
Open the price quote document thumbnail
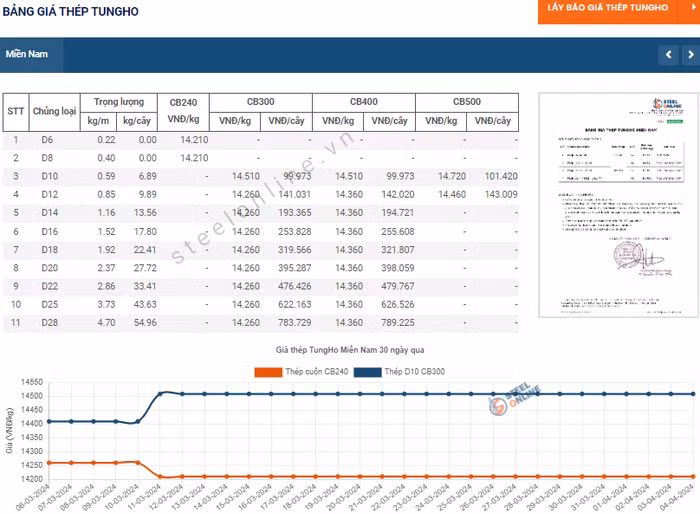[618, 205]
